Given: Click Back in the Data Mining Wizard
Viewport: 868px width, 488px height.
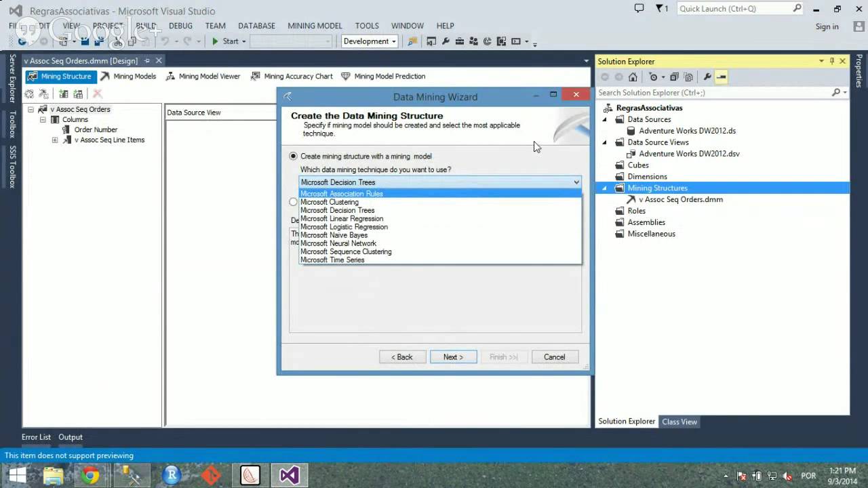Looking at the screenshot, I should (402, 357).
